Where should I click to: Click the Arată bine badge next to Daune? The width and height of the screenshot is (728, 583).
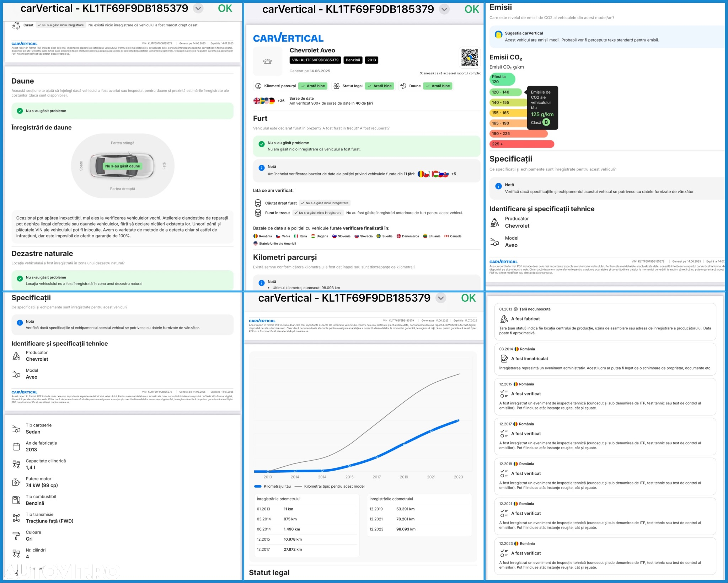pyautogui.click(x=438, y=86)
